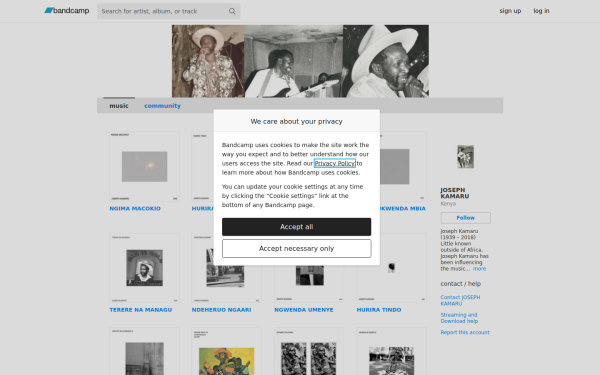Click the JOSEPH KAMARU artist name
This screenshot has height=375, width=600.
(x=455, y=193)
